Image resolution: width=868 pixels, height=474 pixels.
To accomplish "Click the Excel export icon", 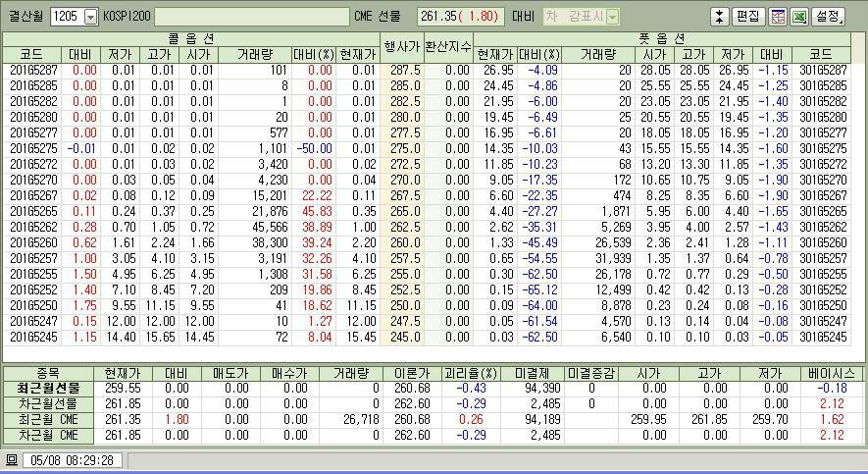I will coord(798,17).
